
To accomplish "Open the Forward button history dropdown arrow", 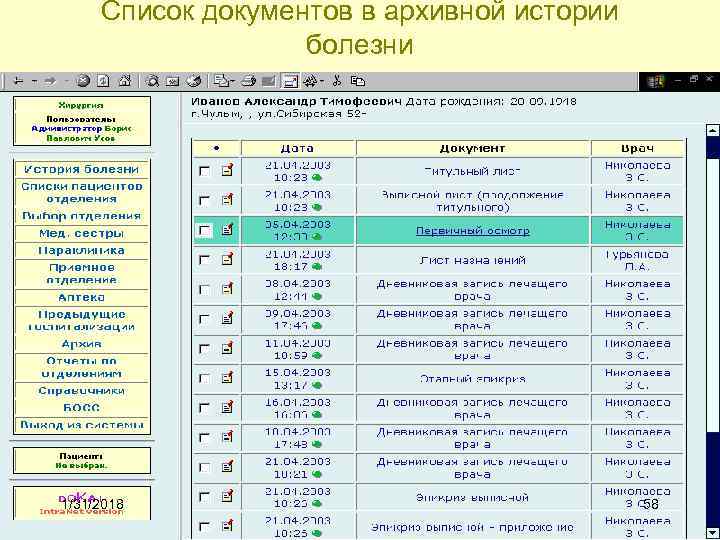I will (x=66, y=81).
